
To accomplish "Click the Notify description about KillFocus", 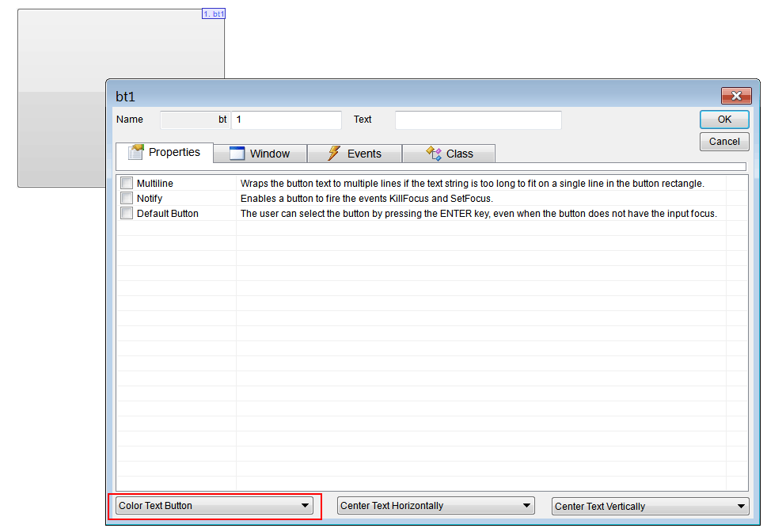I will 366,199.
